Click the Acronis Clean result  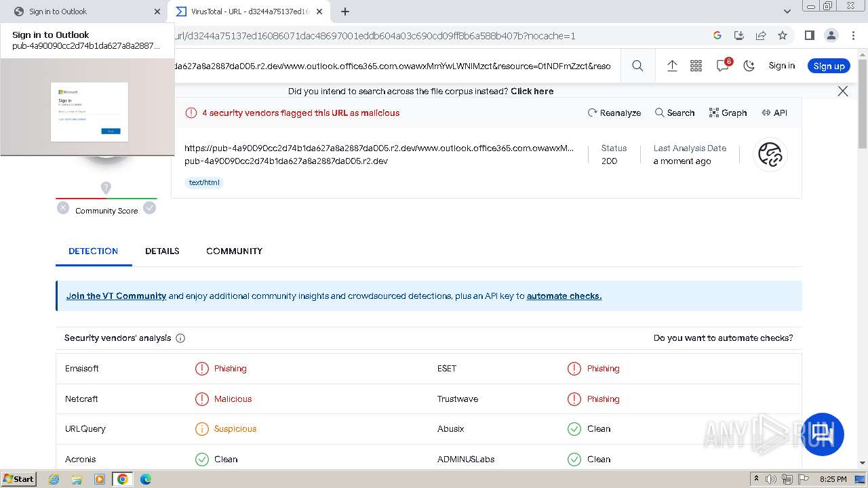point(216,460)
